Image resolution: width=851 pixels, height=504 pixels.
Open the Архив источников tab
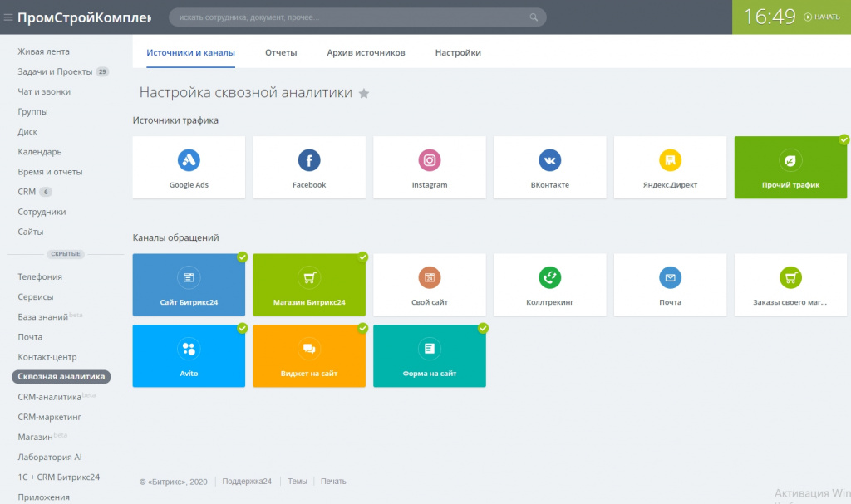pos(366,52)
